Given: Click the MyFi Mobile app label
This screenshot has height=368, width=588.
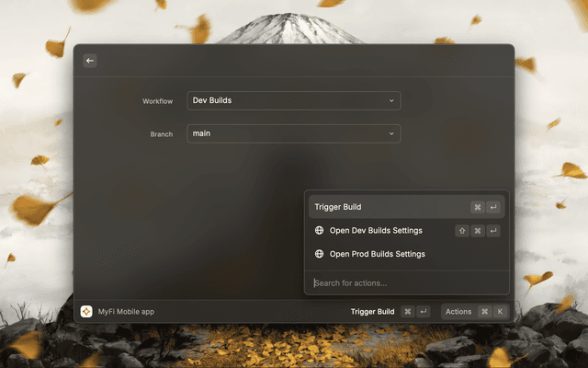Looking at the screenshot, I should [x=126, y=311].
